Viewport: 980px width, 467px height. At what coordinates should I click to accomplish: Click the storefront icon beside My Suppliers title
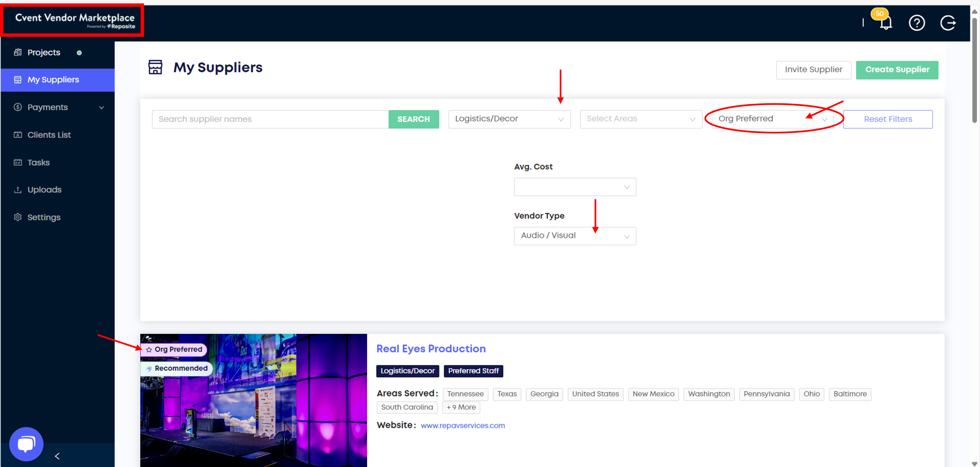point(155,67)
